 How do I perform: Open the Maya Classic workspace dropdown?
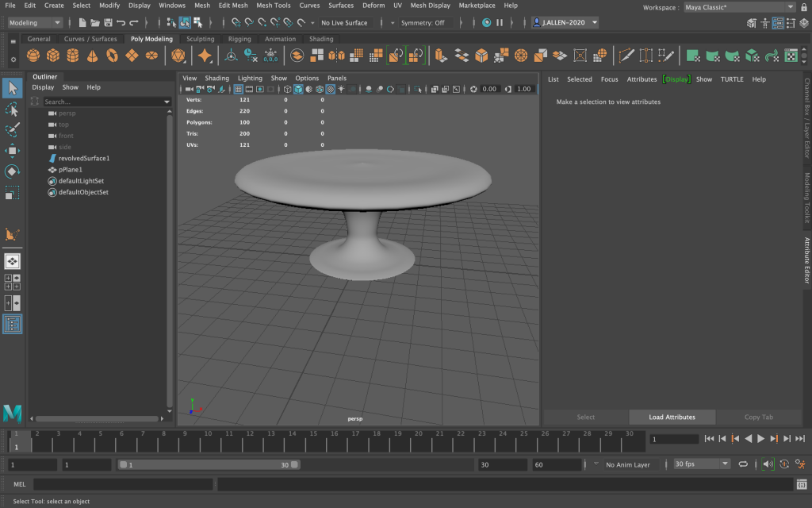click(739, 7)
